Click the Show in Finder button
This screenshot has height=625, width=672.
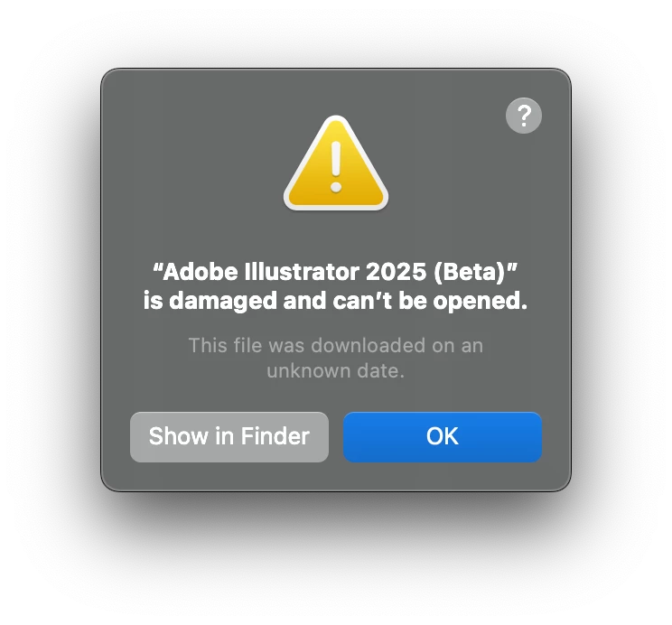tap(229, 437)
